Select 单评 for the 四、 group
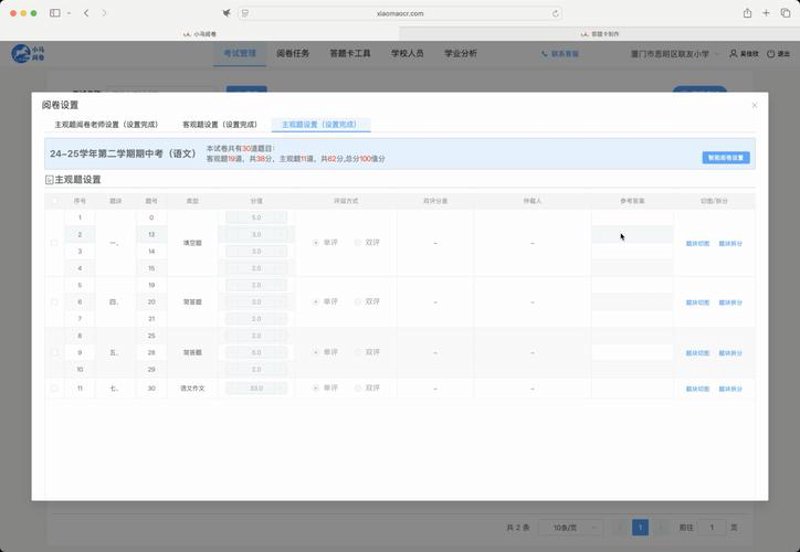 [326, 302]
